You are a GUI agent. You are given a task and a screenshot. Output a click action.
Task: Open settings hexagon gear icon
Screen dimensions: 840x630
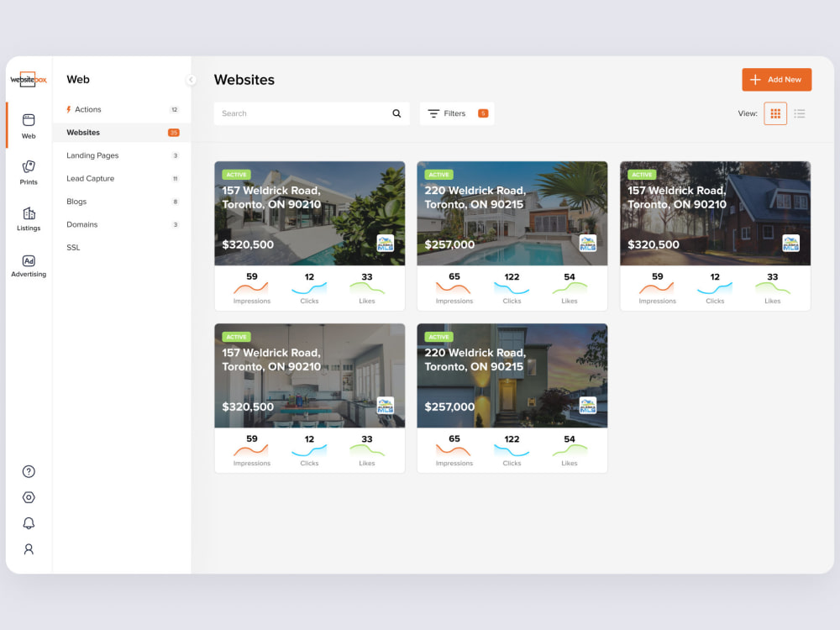pyautogui.click(x=29, y=497)
